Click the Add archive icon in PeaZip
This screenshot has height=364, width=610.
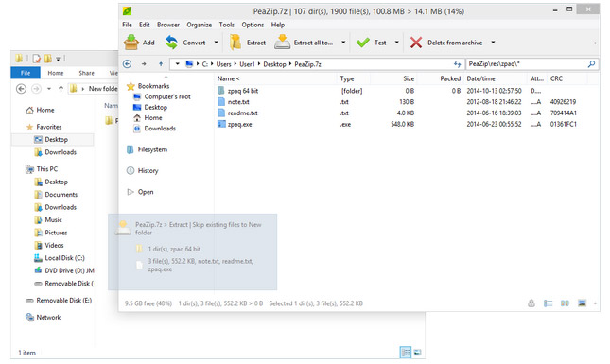[131, 42]
